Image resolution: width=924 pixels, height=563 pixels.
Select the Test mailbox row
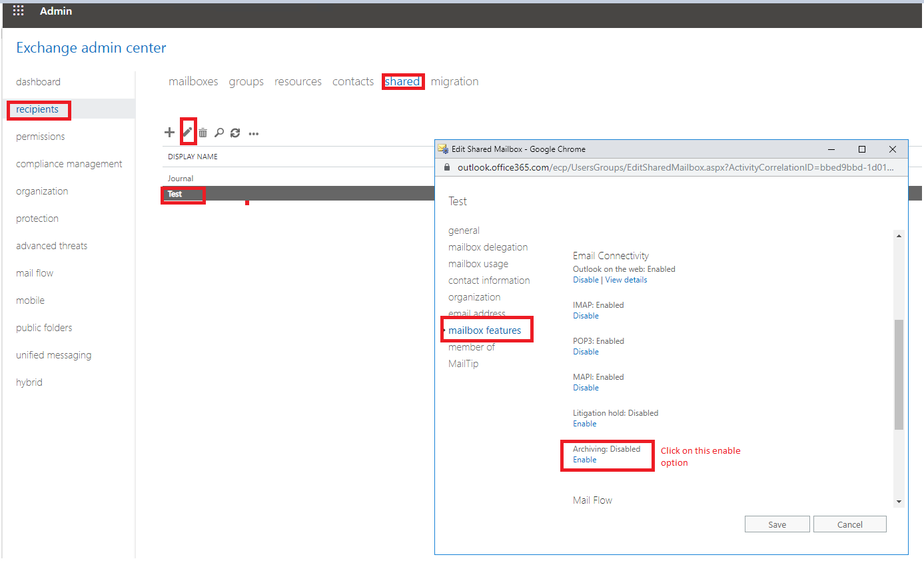click(298, 194)
